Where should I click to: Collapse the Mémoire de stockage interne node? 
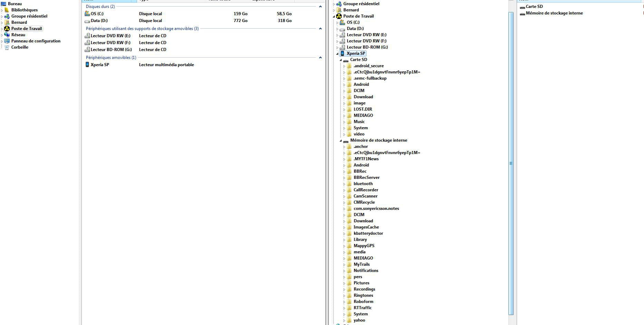(341, 141)
